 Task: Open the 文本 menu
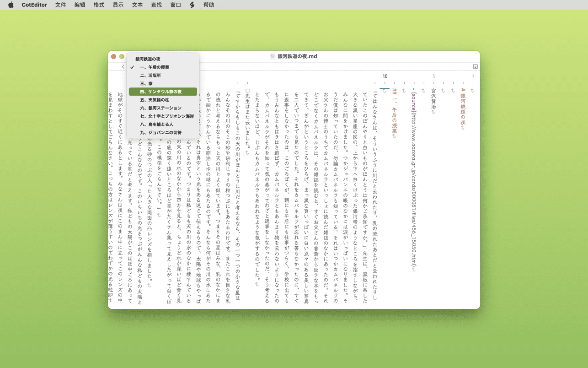point(137,5)
